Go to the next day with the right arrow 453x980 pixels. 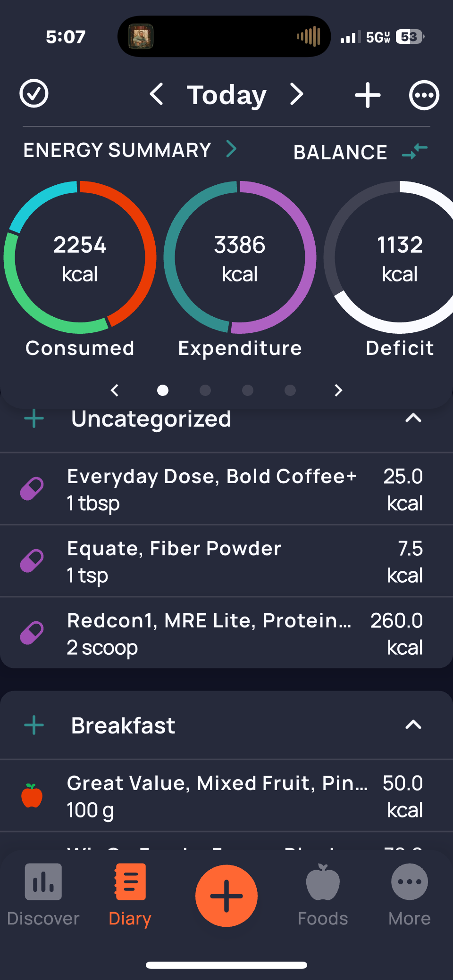[x=296, y=94]
